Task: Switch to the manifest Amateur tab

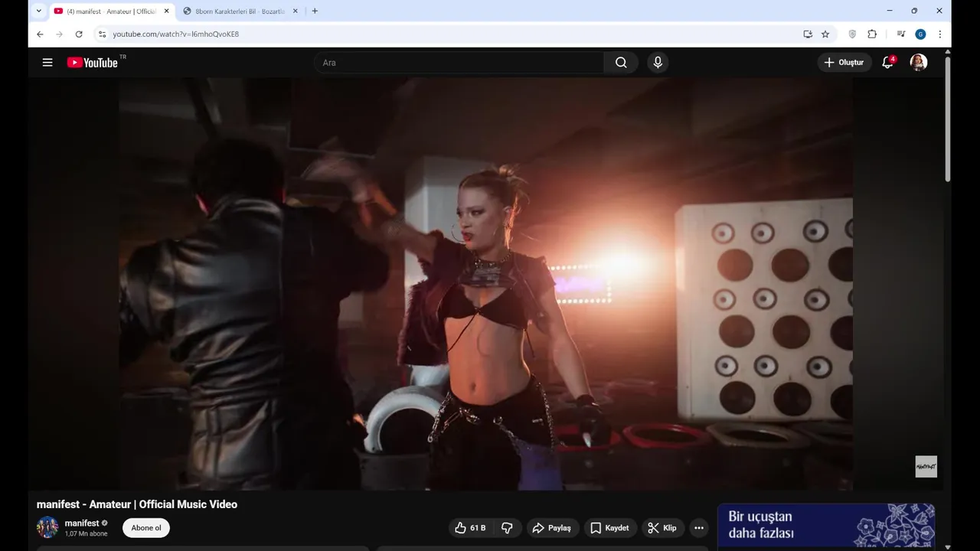Action: tap(112, 11)
